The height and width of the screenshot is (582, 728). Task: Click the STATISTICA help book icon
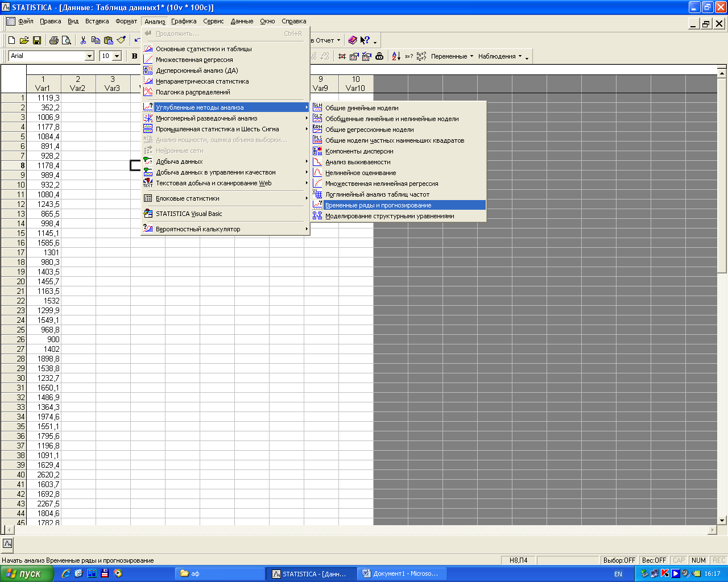[353, 40]
